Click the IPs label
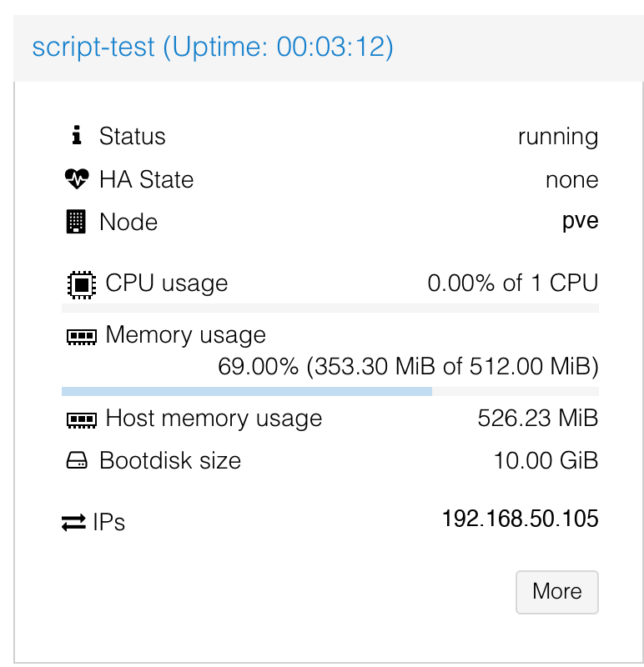Image resolution: width=644 pixels, height=667 pixels. pyautogui.click(x=109, y=522)
